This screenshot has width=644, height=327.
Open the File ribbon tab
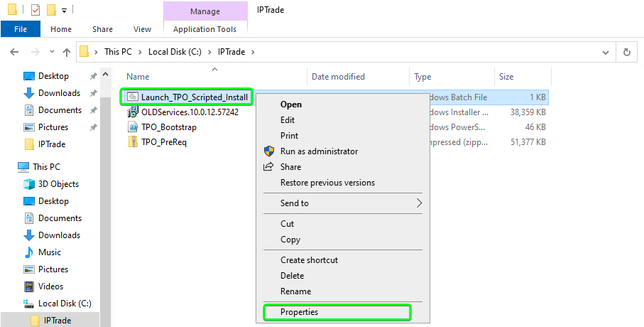[21, 29]
